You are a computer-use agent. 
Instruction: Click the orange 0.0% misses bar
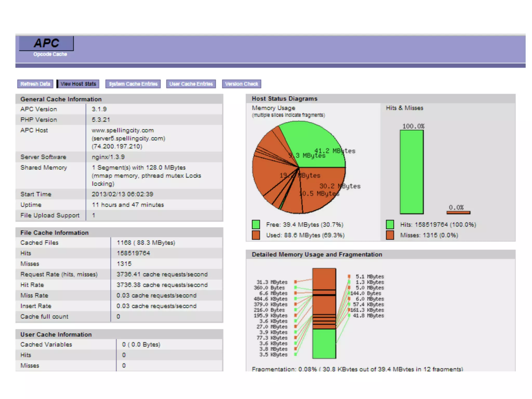point(458,213)
